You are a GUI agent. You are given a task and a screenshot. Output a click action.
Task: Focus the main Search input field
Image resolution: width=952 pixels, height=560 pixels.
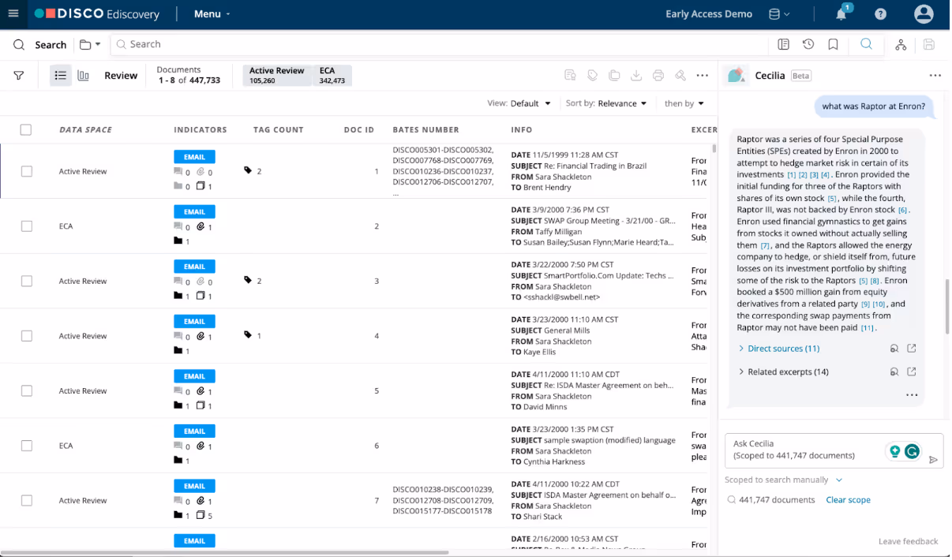click(439, 45)
